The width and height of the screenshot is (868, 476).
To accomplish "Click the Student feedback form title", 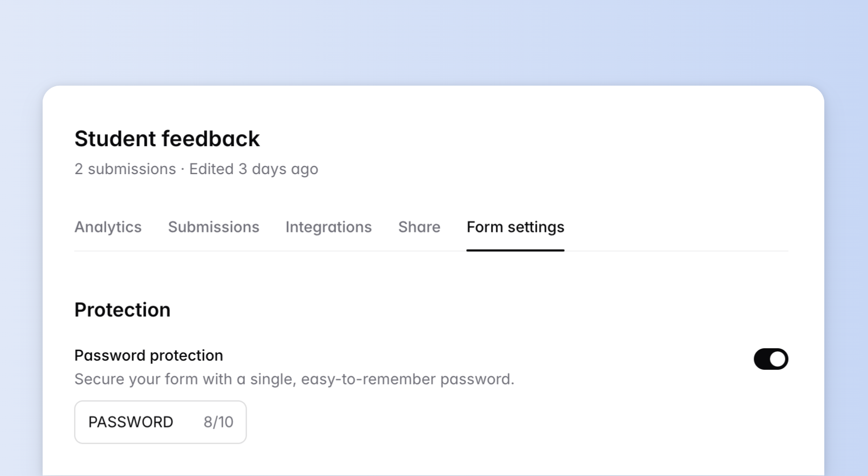I will [167, 139].
